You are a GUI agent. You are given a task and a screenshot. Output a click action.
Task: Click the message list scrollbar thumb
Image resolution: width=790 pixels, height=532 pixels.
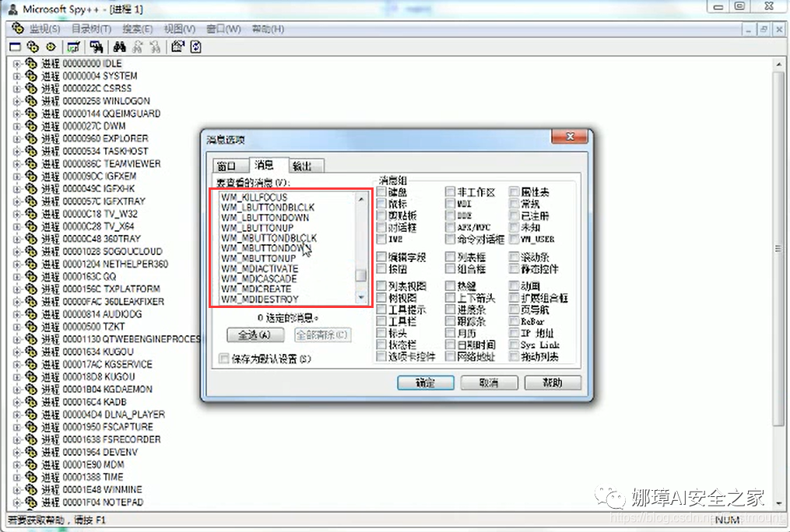tap(360, 275)
